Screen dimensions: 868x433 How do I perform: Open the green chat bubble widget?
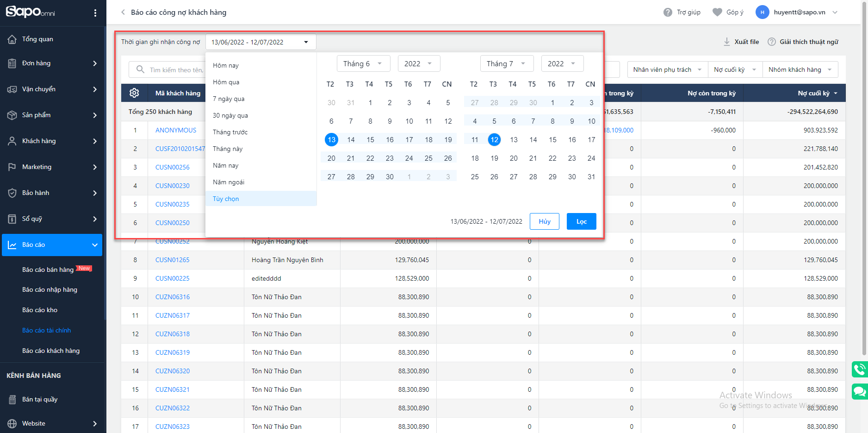[x=860, y=392]
